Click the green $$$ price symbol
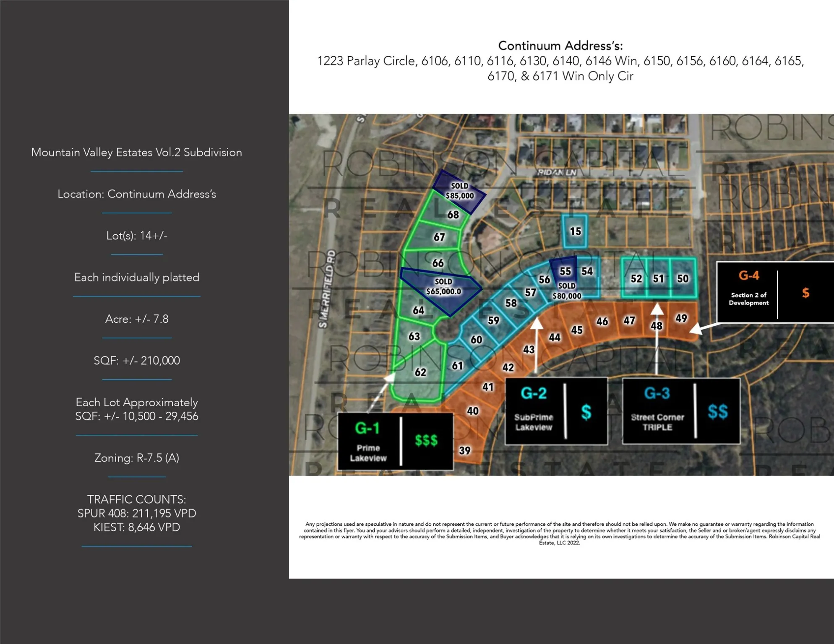Viewport: 834px width, 644px height. [426, 440]
